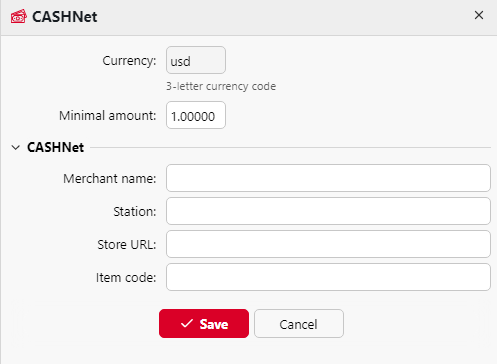This screenshot has height=364, width=497.
Task: Click the Store URL input field
Action: coord(328,244)
